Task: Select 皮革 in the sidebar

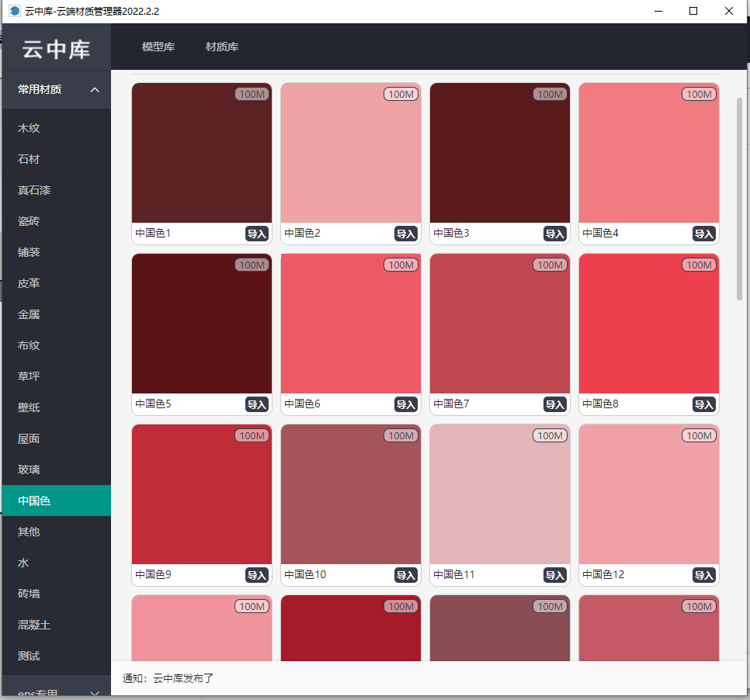Action: coord(57,283)
